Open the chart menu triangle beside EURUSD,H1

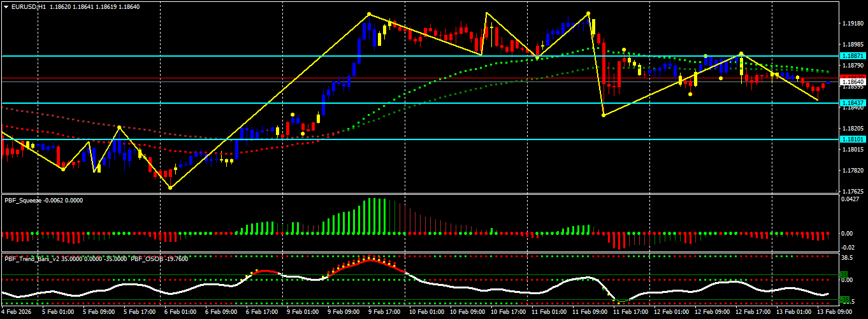(x=6, y=6)
